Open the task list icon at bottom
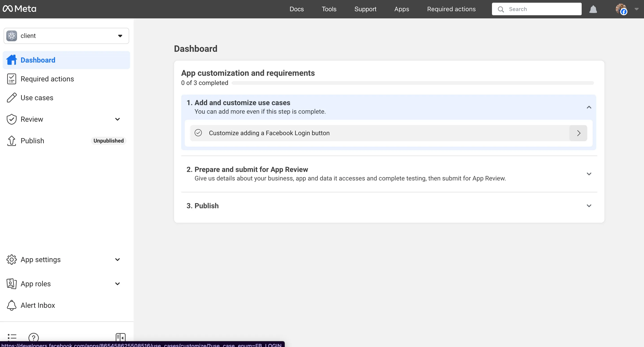This screenshot has width=644, height=347. coord(12,338)
